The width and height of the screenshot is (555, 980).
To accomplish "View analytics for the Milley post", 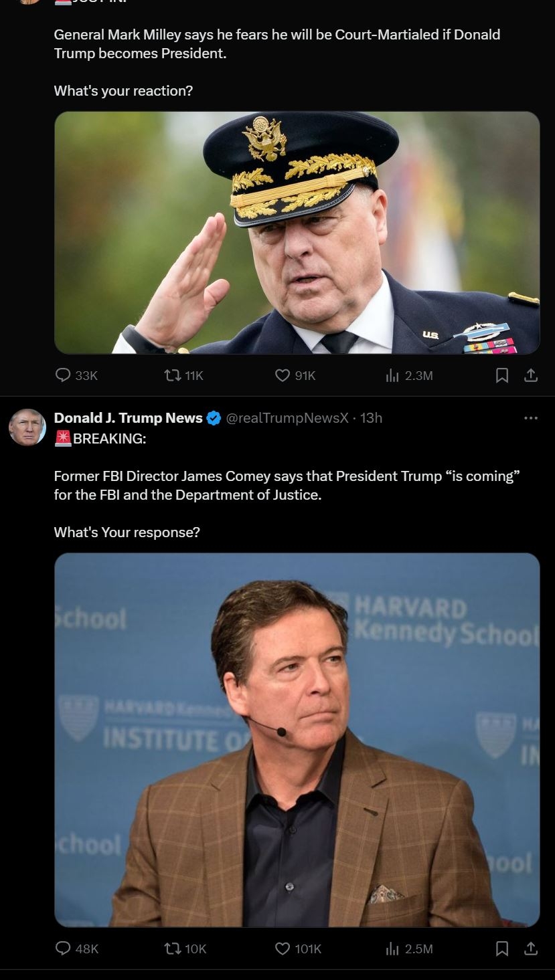I will click(x=393, y=376).
